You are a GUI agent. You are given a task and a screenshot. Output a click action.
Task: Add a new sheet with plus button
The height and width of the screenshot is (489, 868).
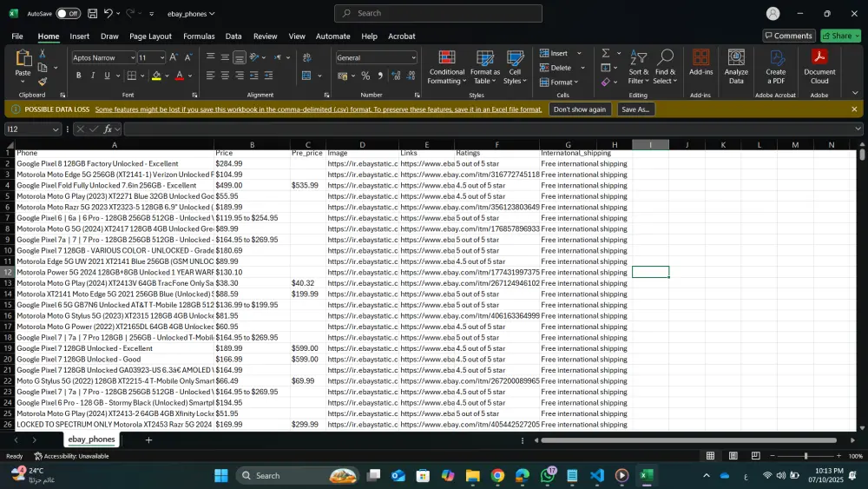[148, 439]
